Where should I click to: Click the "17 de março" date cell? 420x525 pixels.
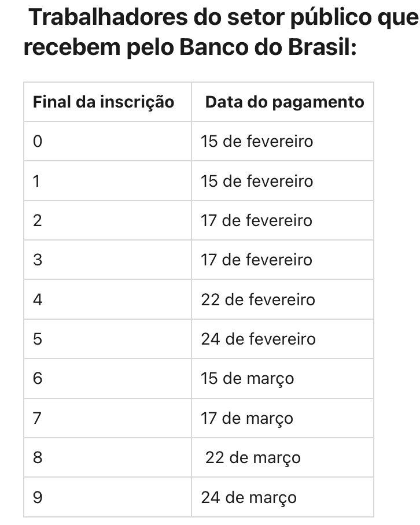247,418
